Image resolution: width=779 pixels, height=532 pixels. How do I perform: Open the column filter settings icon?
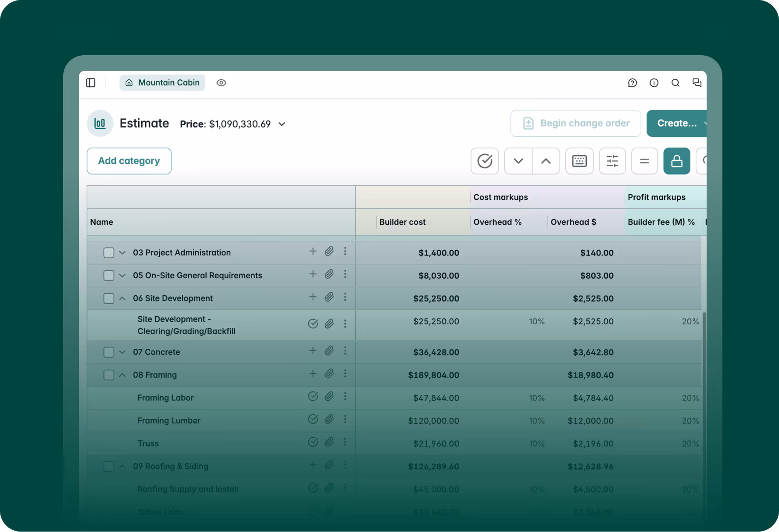(x=612, y=161)
